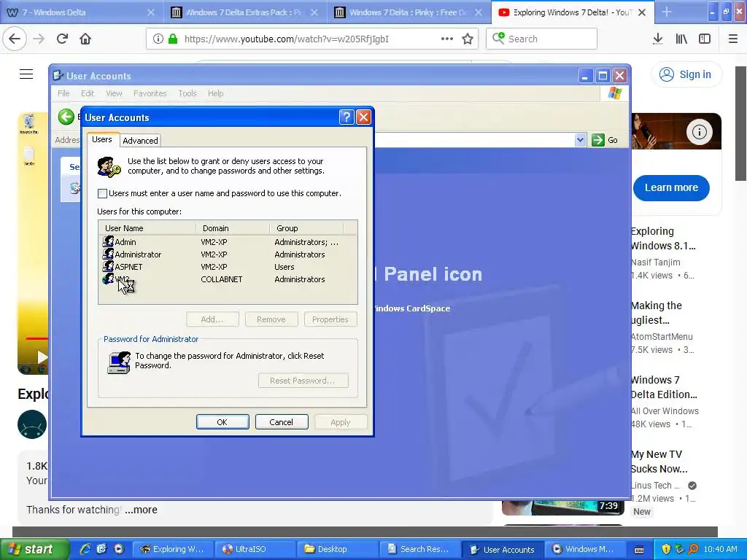Switch to Windows 7 Delta : Pinky tab
The width and height of the screenshot is (747, 560).
(409, 12)
